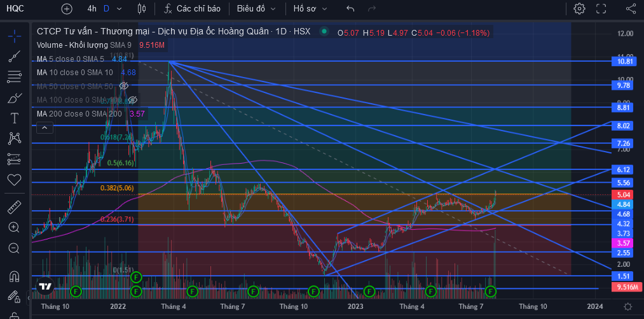Show the hidden MA 50 indicator
Image resolution: width=644 pixels, height=319 pixels.
[124, 86]
